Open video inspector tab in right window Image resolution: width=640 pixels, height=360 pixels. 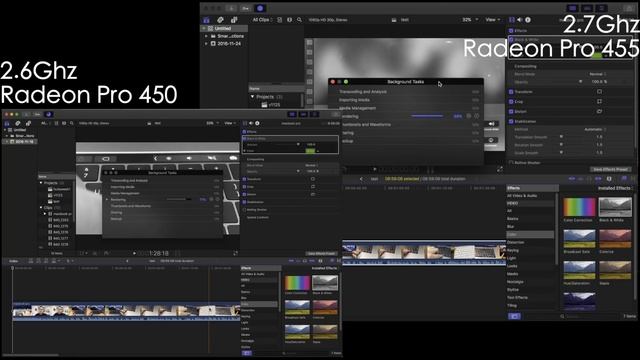(512, 20)
